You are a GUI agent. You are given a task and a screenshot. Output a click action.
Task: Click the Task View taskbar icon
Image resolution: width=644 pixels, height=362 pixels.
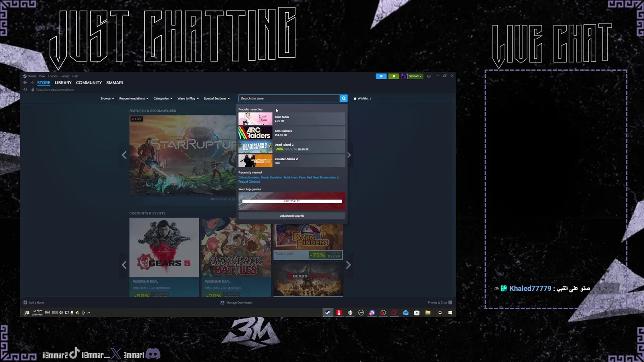point(439,313)
